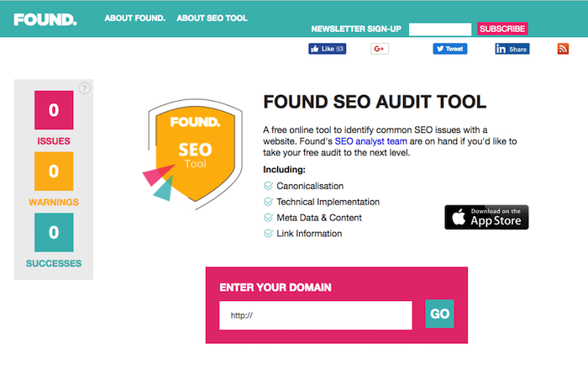This screenshot has width=588, height=380.
Task: Open the orange RSS feed icon
Action: (x=564, y=49)
